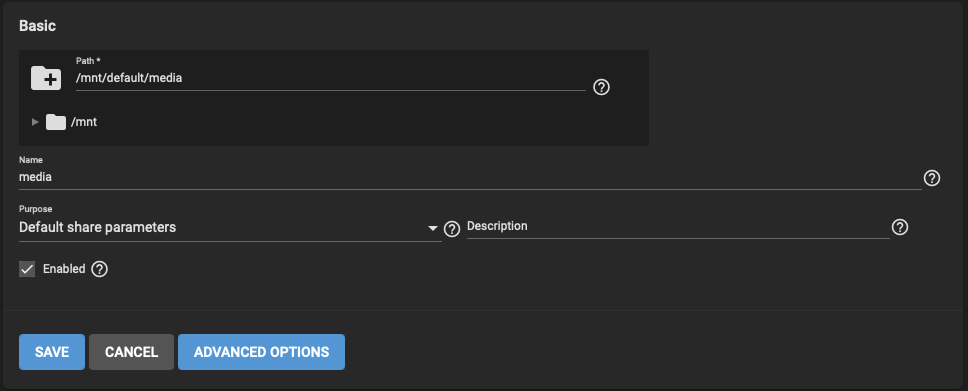Open Advanced Options
Viewport: 968px width, 391px height.
point(261,352)
